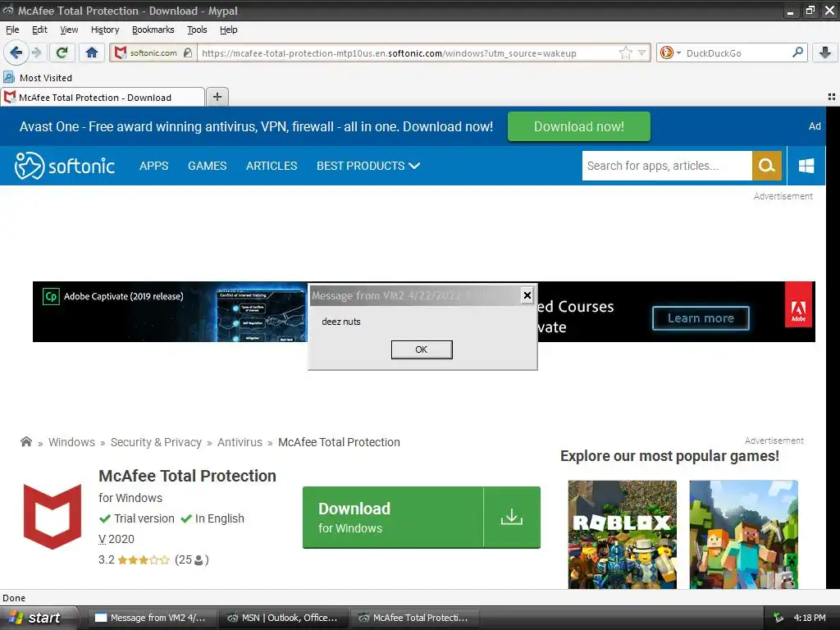Click the red McAfee shield logo

(x=52, y=517)
